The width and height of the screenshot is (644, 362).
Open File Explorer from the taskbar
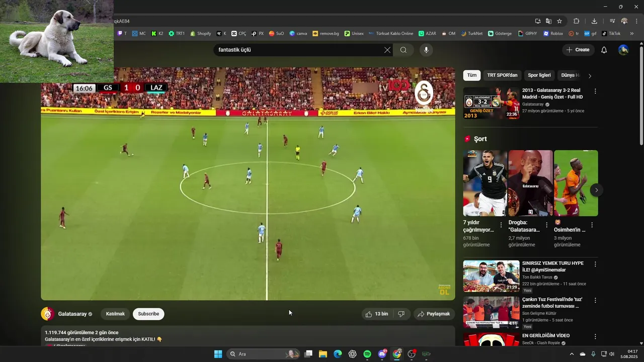[x=323, y=354]
